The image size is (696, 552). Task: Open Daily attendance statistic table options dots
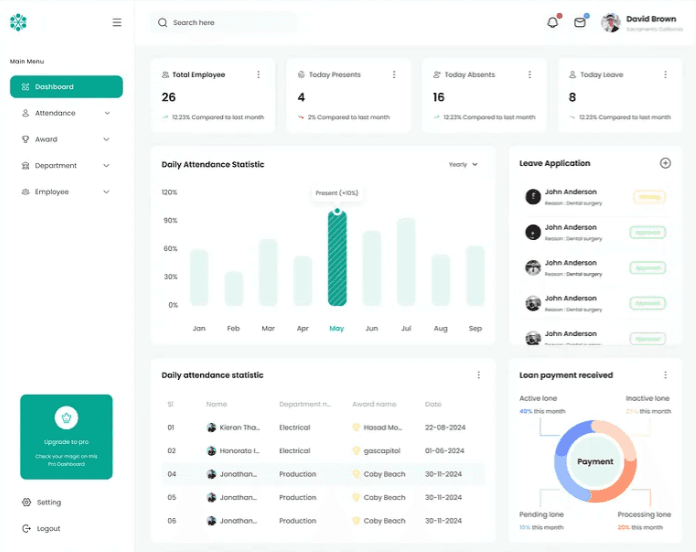coord(478,375)
